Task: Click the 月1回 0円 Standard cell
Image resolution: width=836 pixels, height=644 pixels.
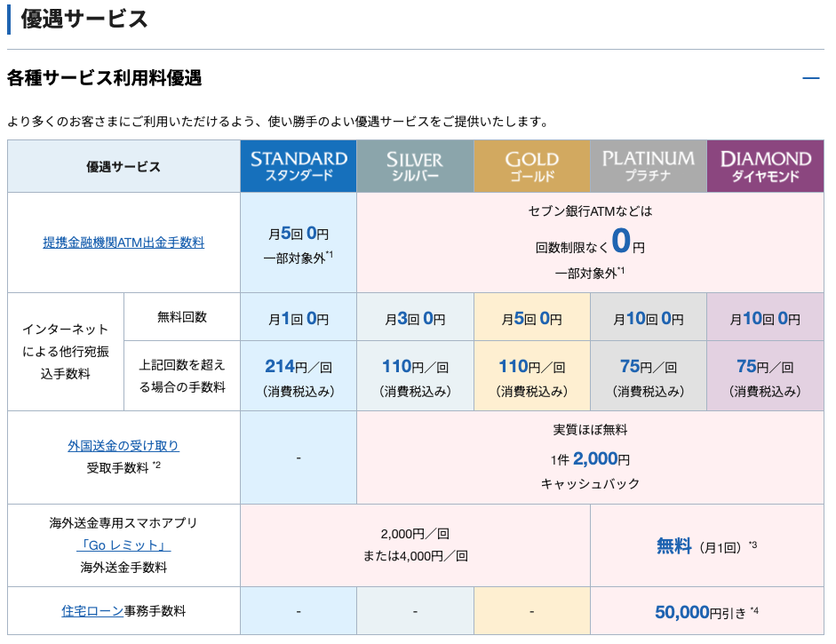Action: pos(299,318)
